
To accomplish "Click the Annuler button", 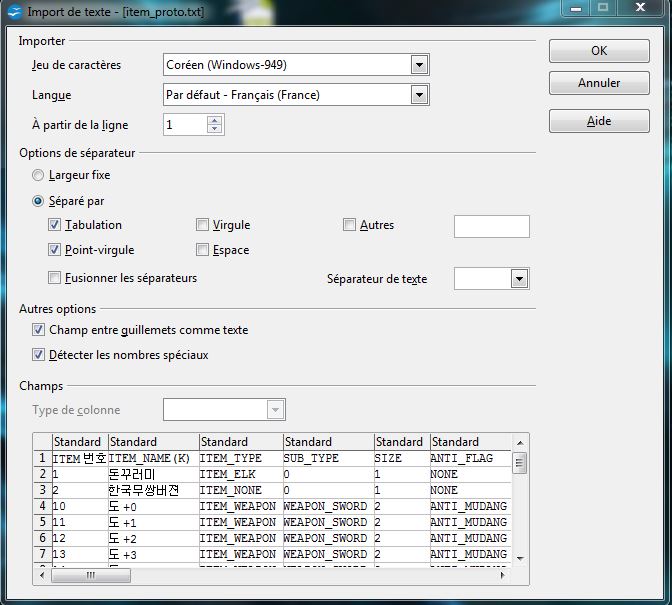I will (x=599, y=83).
